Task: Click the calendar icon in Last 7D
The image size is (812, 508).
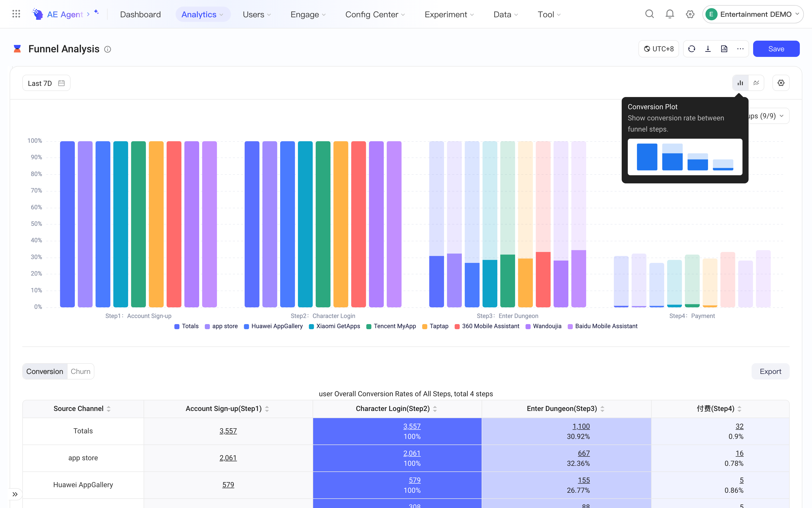Action: [x=61, y=83]
